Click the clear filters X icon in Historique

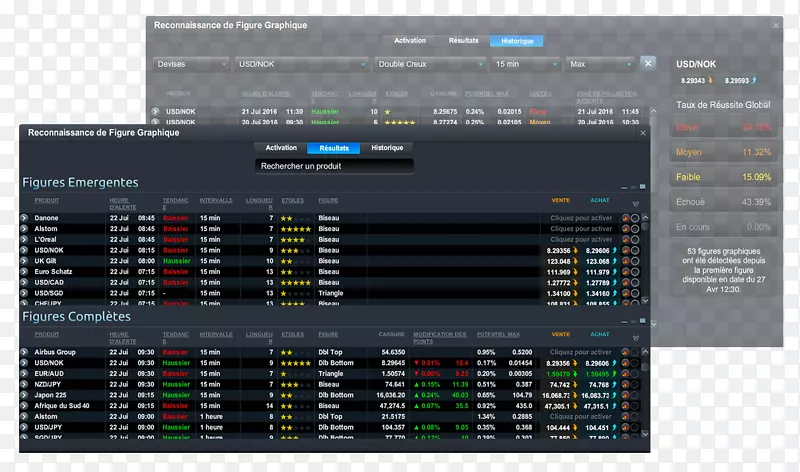[x=648, y=63]
